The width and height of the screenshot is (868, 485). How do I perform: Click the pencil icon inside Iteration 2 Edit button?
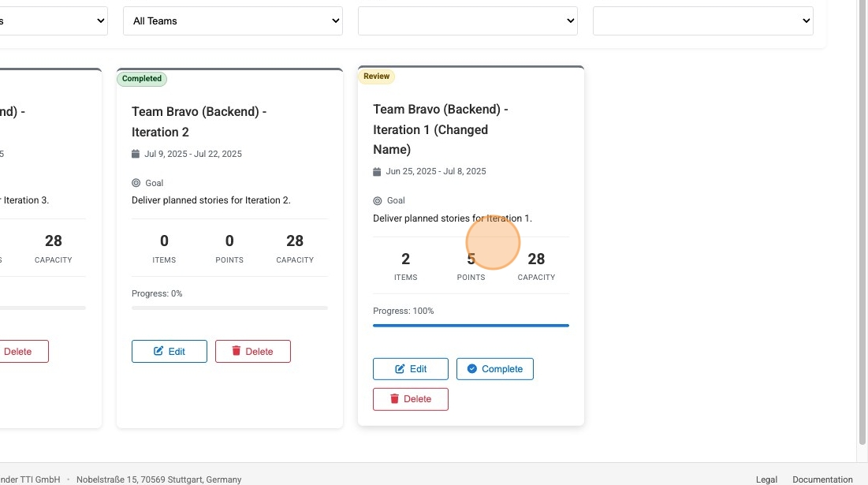click(x=156, y=351)
